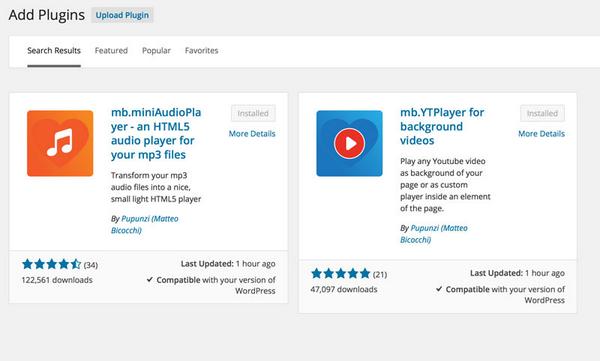The height and width of the screenshot is (361, 600).
Task: Click the mb.YTPlayer compatibility checkmark
Action: [x=439, y=289]
